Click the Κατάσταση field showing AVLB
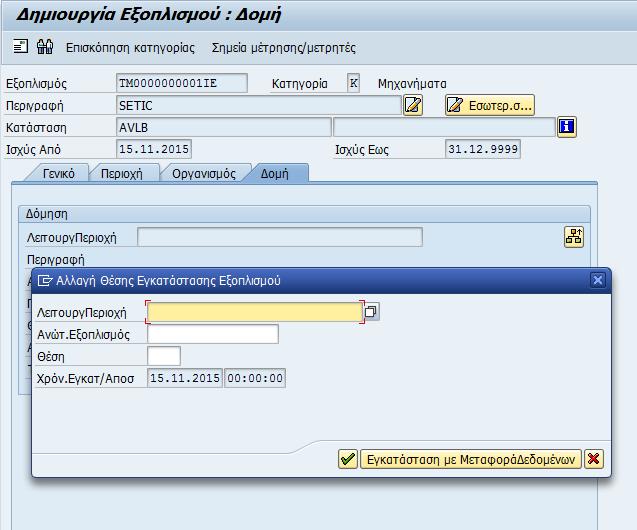This screenshot has width=637, height=530. click(223, 128)
